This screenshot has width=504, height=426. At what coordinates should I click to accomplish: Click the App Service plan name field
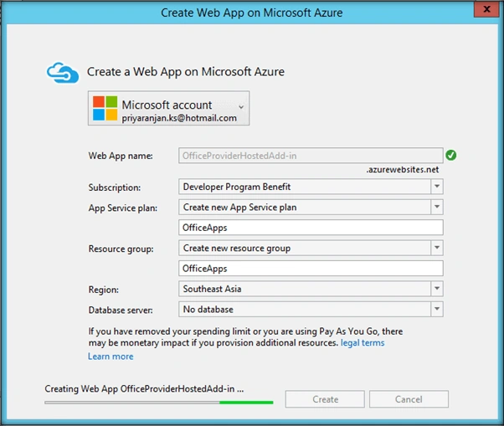click(311, 228)
